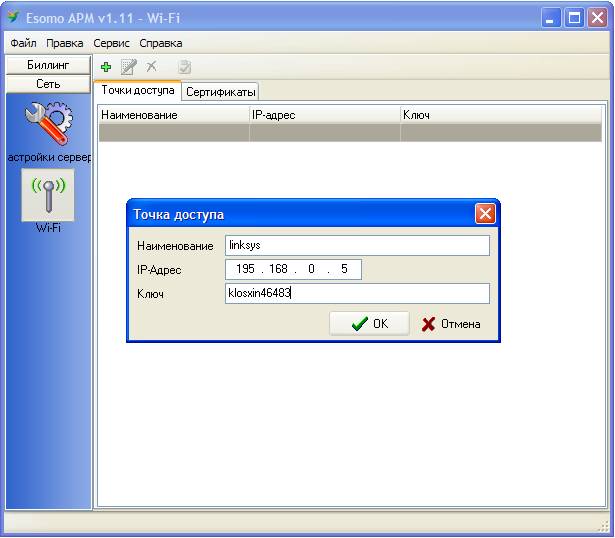Maximize the Esomo APM window
Image resolution: width=615 pixels, height=538 pixels.
(x=574, y=18)
